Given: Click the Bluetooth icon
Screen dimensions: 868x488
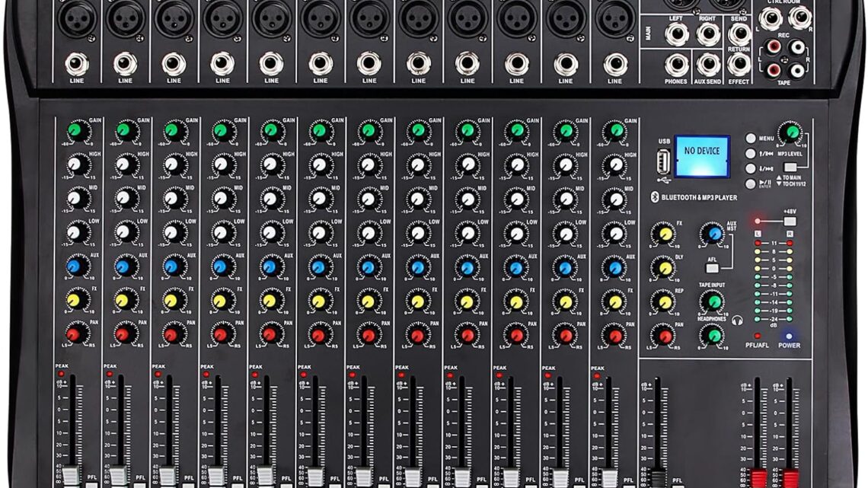Looking at the screenshot, I should point(654,197).
